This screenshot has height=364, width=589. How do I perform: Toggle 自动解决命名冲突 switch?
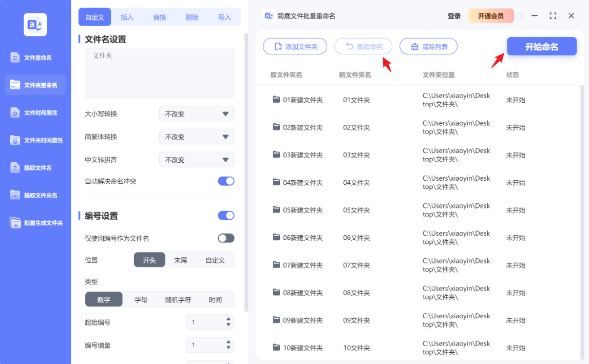226,181
